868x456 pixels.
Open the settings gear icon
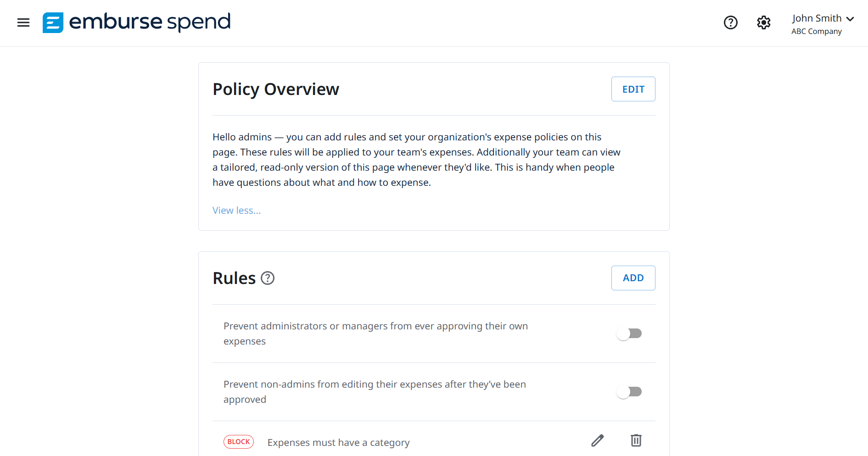pyautogui.click(x=763, y=22)
